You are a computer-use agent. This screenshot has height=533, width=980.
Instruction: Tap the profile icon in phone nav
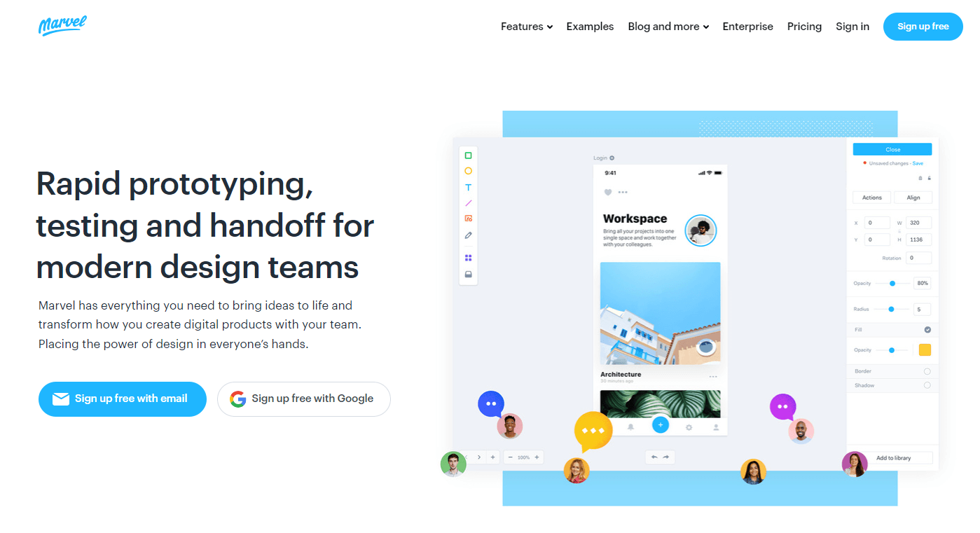[716, 427]
